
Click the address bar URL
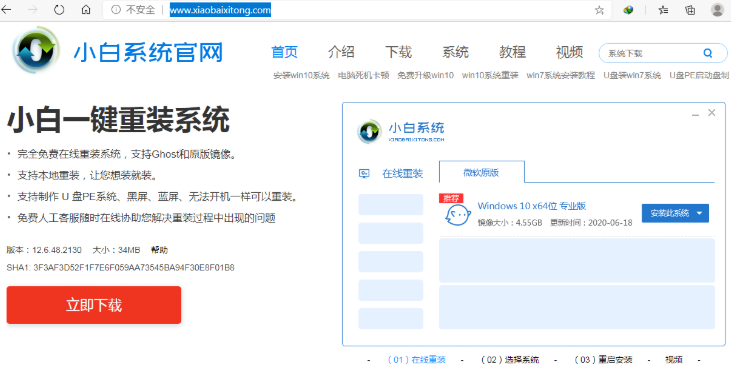pyautogui.click(x=220, y=10)
